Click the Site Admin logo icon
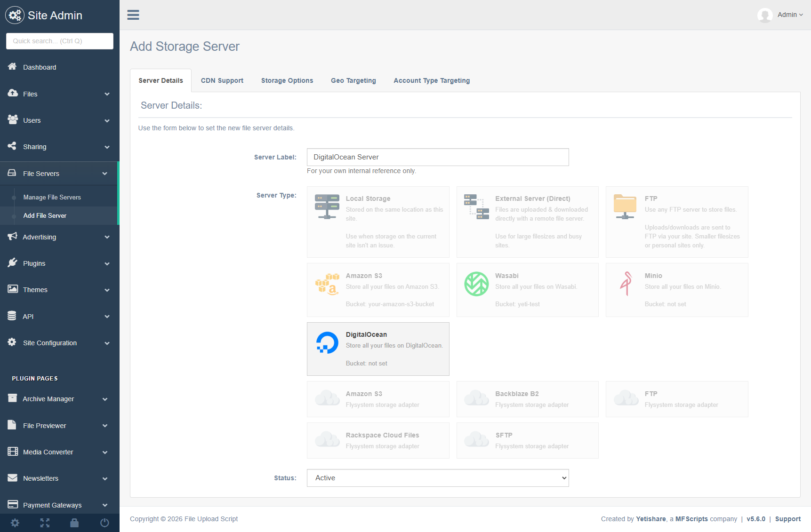This screenshot has width=811, height=532. 15,15
